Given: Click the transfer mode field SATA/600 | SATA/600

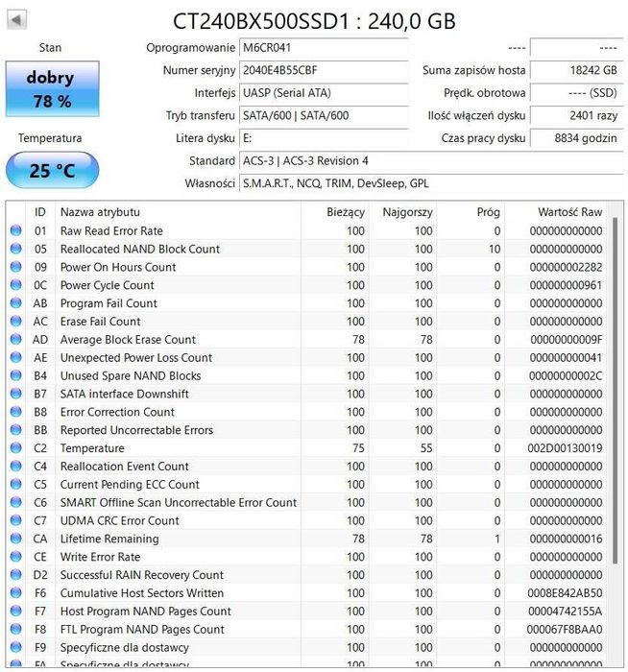Looking at the screenshot, I should click(324, 116).
